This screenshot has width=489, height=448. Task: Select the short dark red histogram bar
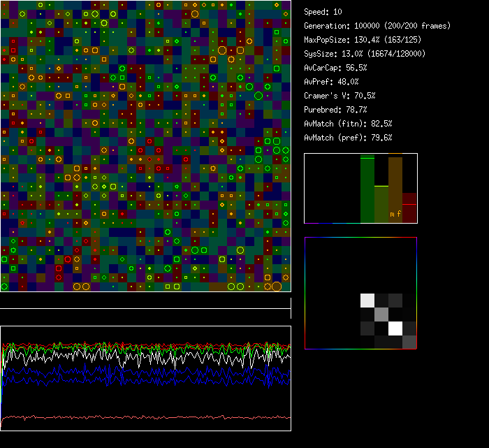pyautogui.click(x=409, y=208)
